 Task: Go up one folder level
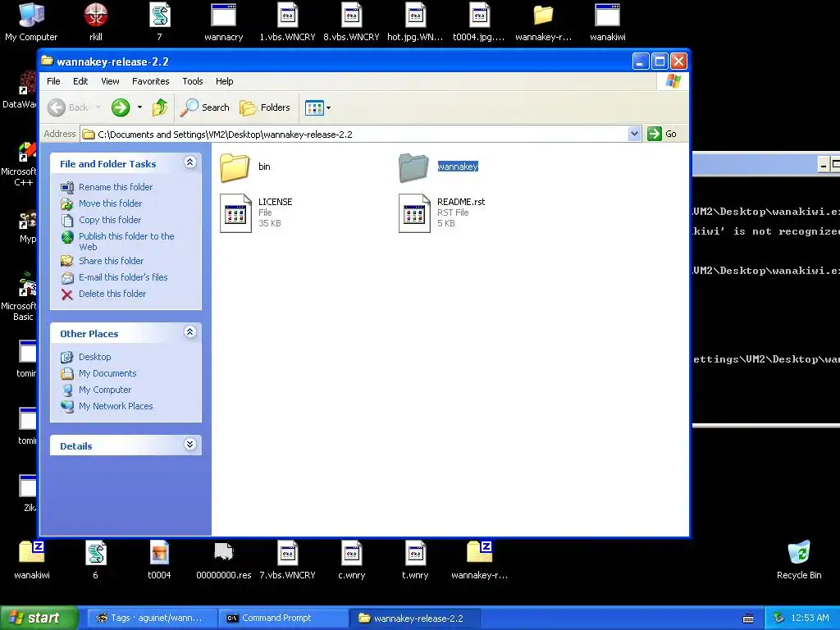[160, 107]
